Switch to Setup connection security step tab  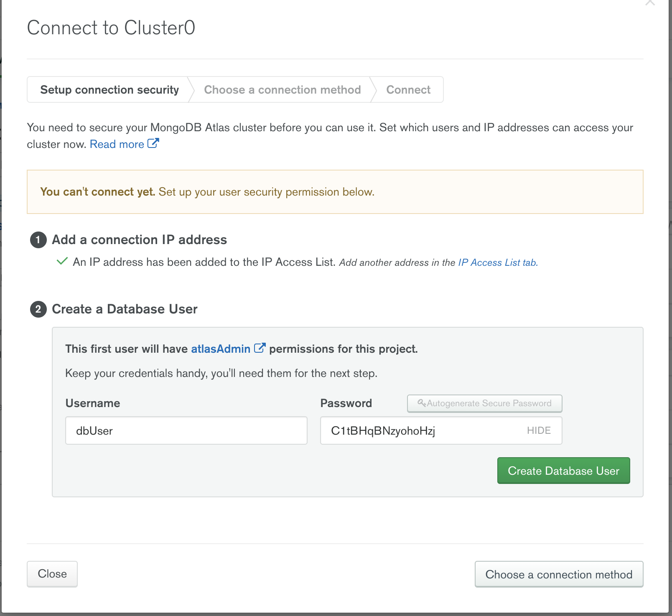click(109, 90)
